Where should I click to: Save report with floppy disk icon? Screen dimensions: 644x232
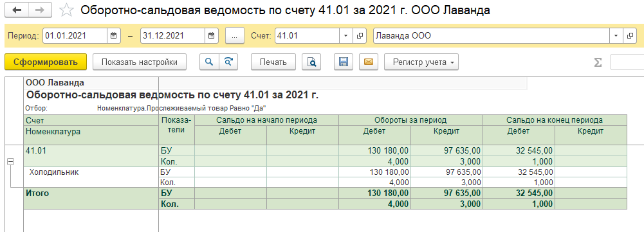click(344, 62)
